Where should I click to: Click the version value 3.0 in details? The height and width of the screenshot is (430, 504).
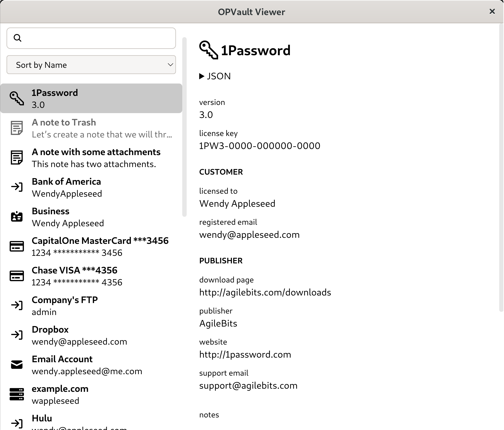click(x=206, y=115)
